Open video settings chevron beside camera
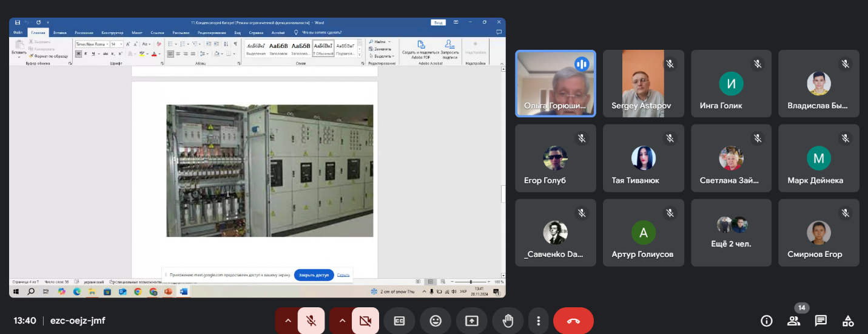This screenshot has width=868, height=334. click(342, 321)
